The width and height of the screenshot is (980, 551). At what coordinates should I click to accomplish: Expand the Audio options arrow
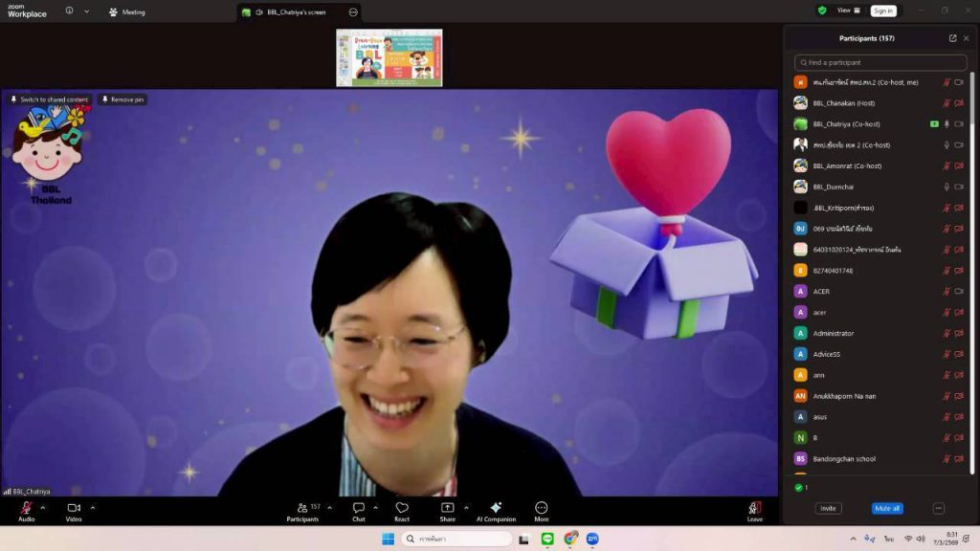tap(42, 508)
